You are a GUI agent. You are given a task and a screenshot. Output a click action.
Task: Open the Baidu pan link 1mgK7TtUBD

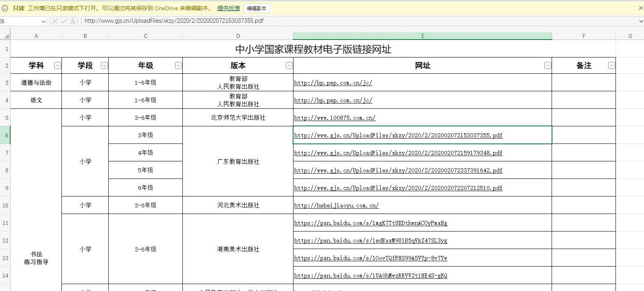pos(370,223)
